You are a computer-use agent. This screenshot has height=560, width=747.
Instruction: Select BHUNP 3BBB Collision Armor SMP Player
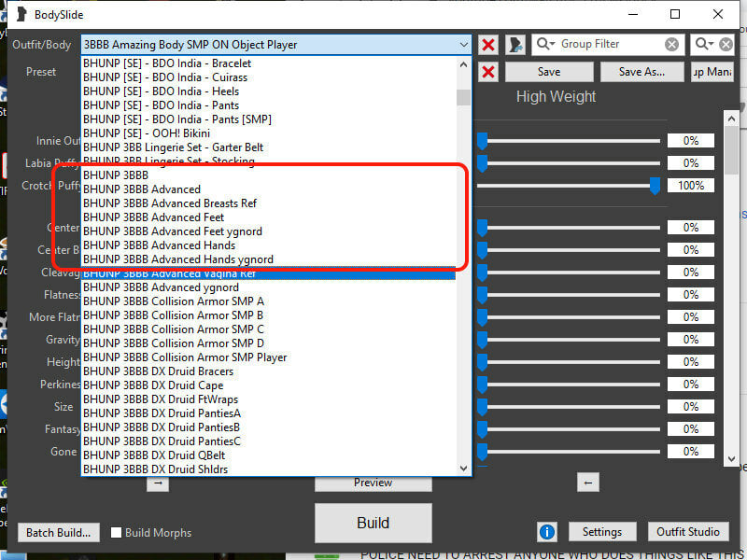(x=268, y=357)
